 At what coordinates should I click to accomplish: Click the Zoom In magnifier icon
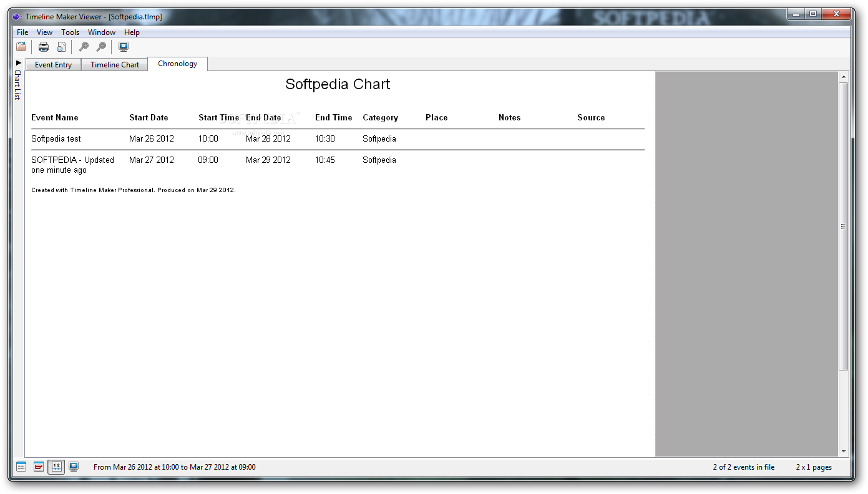point(83,47)
